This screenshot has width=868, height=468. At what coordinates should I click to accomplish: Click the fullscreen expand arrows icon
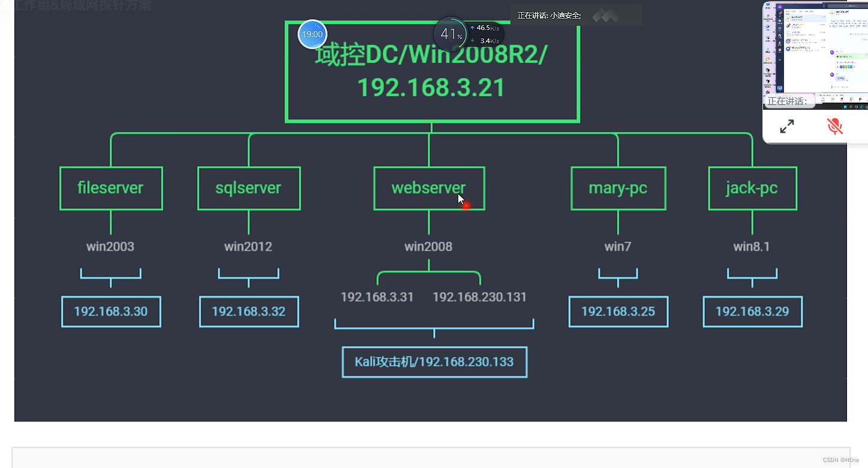pos(787,126)
